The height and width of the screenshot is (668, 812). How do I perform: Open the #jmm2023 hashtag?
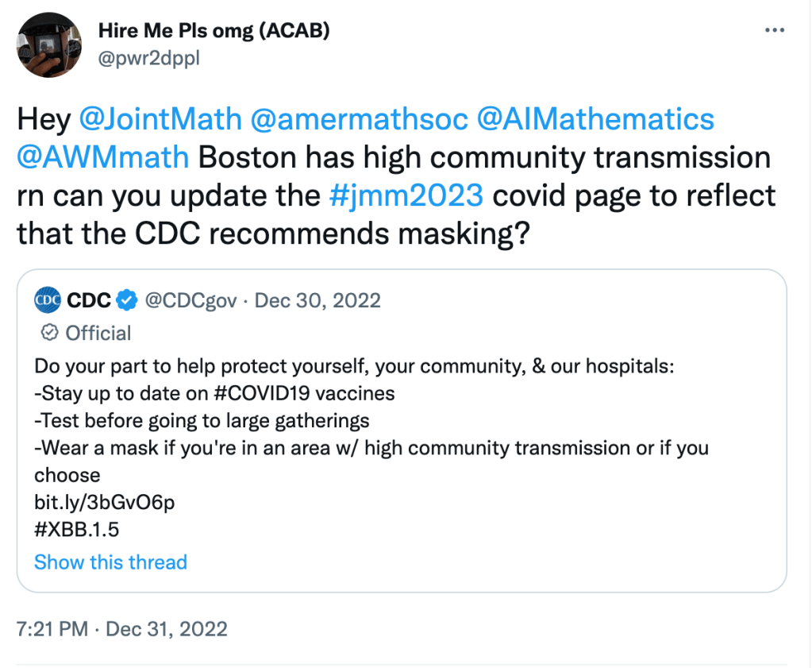[406, 196]
